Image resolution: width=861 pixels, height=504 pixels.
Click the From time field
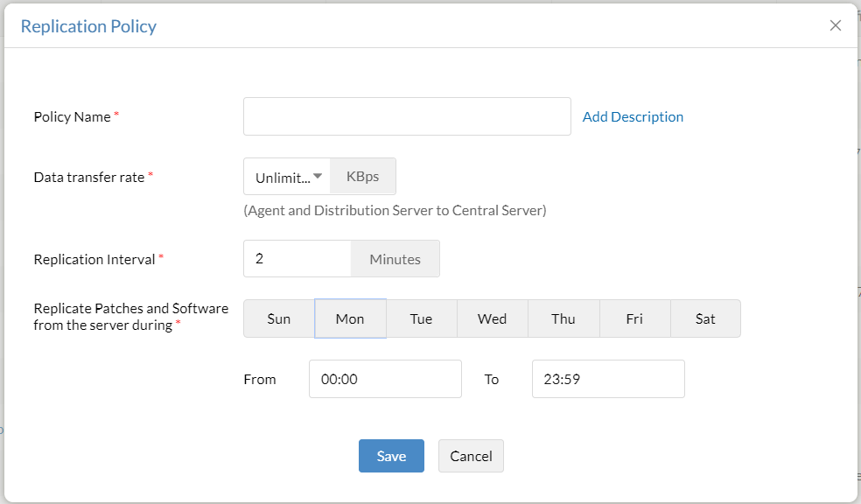385,379
